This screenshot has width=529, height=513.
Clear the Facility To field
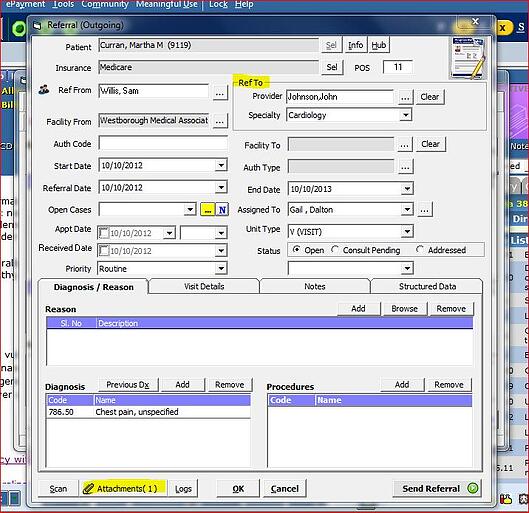click(x=430, y=144)
